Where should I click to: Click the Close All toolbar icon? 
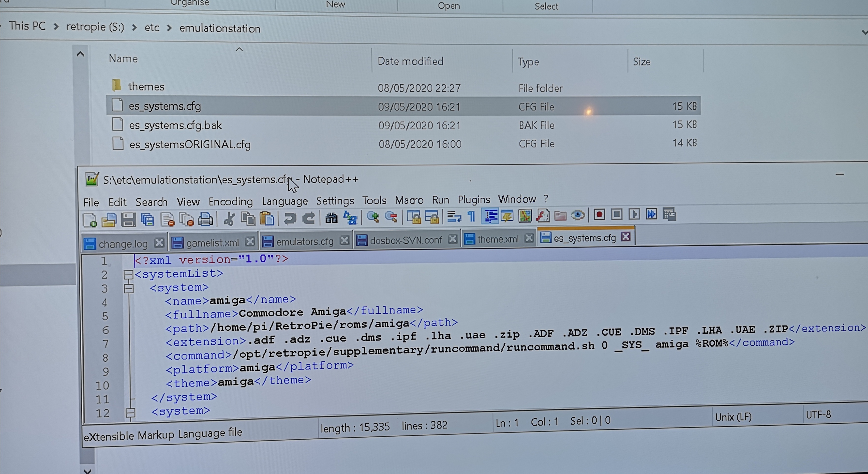pos(186,219)
